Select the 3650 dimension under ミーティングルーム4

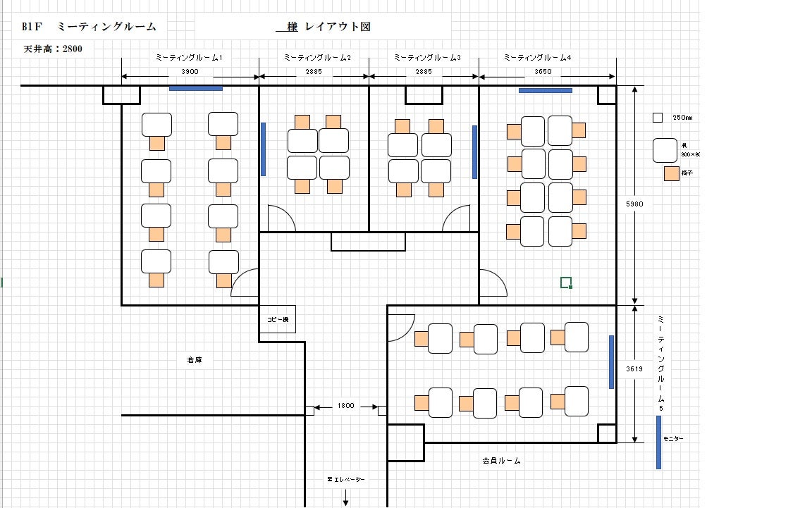[x=544, y=72]
